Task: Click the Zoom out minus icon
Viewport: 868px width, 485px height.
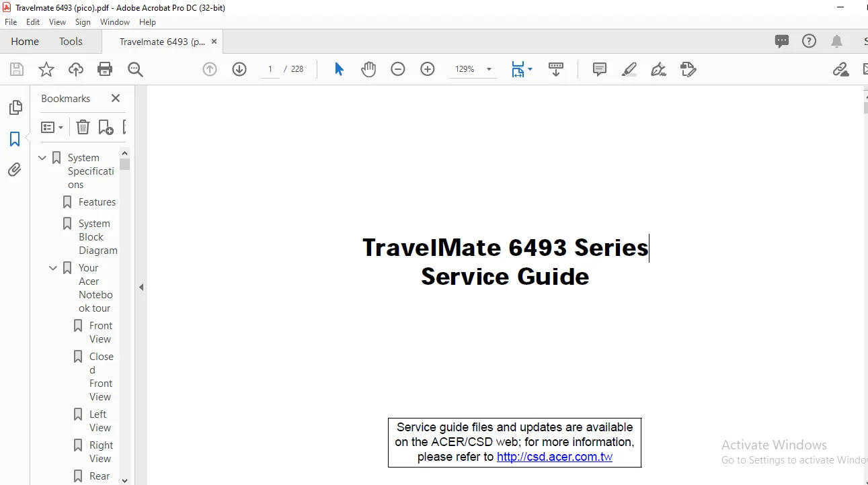Action: 398,69
